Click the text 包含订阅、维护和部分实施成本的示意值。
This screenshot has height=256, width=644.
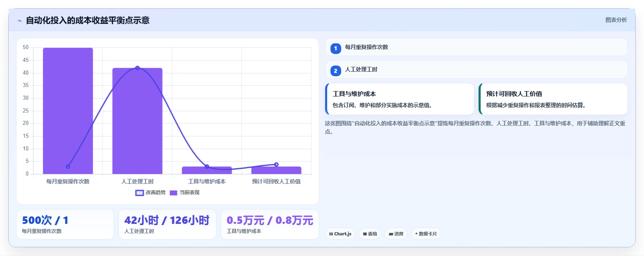(382, 105)
